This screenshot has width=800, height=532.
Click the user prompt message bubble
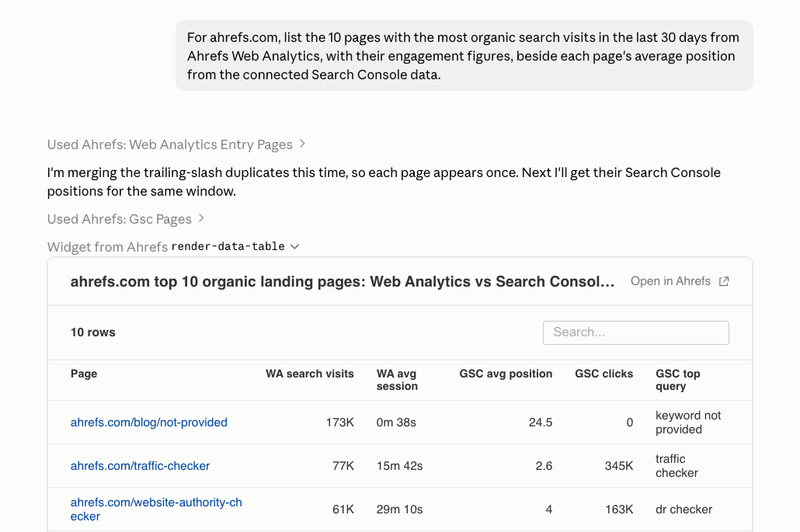[464, 56]
